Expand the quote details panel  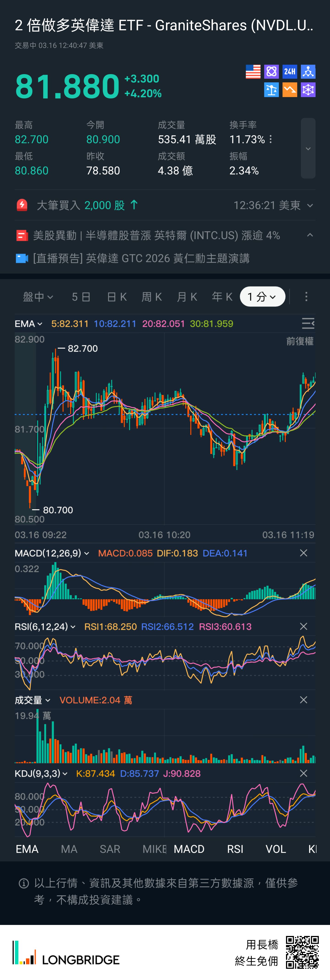point(308,148)
